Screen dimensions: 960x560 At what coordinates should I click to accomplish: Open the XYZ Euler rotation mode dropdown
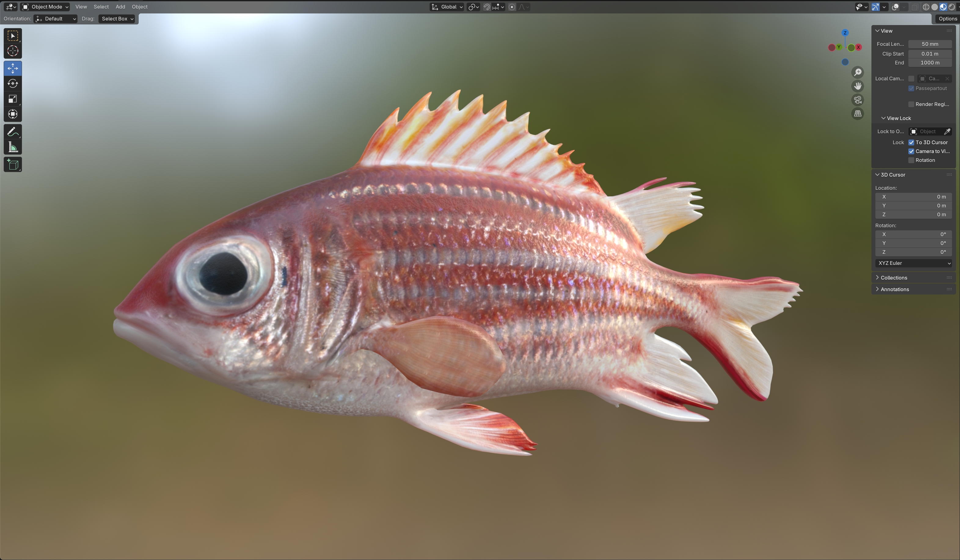(914, 263)
